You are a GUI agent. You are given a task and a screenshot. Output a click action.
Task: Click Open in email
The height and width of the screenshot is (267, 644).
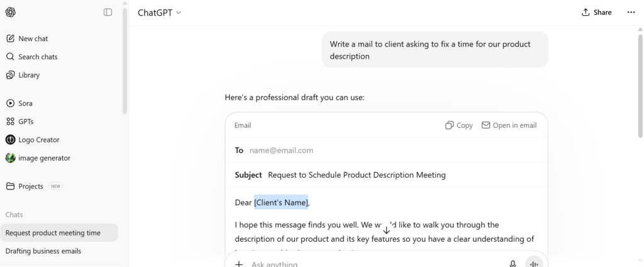tap(509, 125)
